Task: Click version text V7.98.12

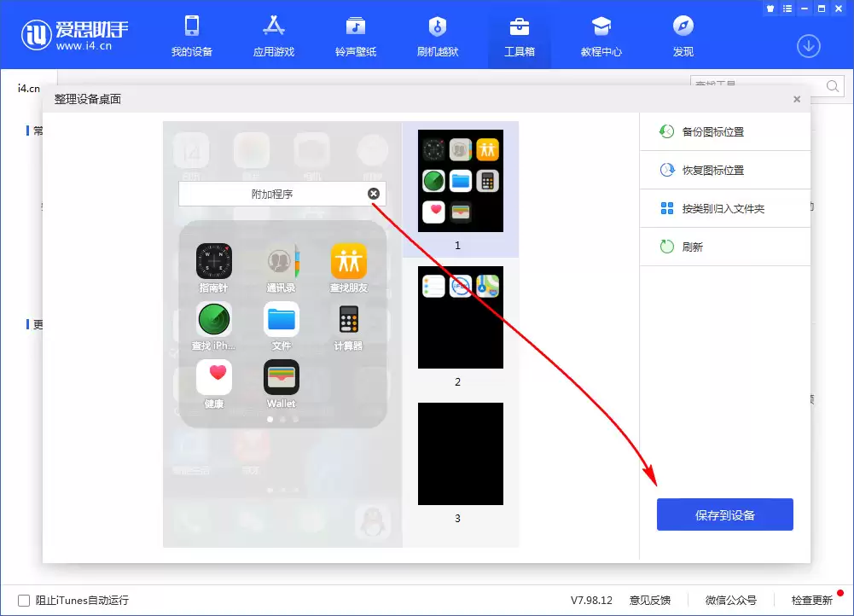Action: (591, 600)
